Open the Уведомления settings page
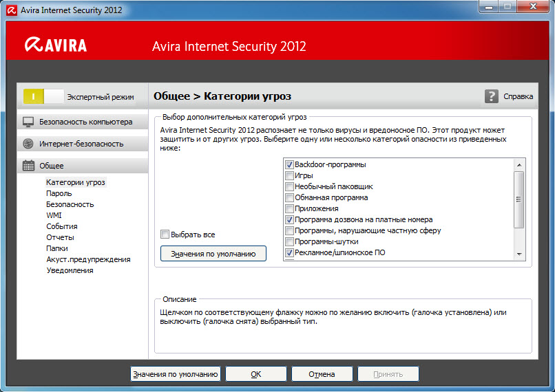This screenshot has height=392, width=555. click(70, 270)
